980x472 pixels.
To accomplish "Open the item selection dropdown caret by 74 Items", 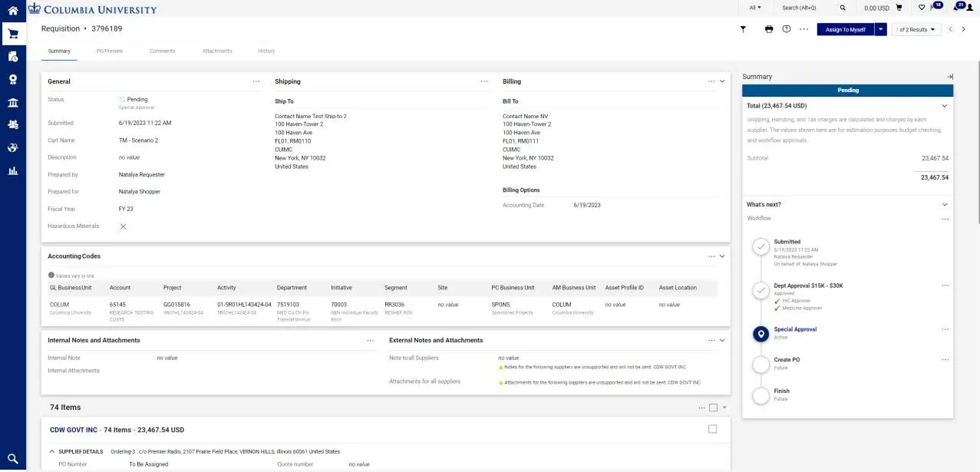I will click(724, 408).
